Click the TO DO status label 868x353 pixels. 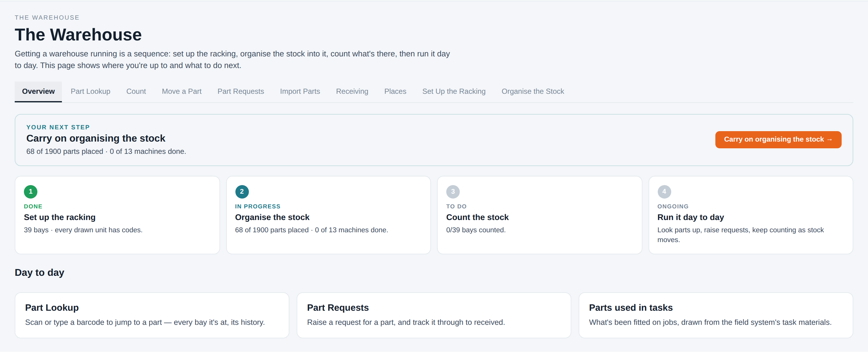click(456, 207)
